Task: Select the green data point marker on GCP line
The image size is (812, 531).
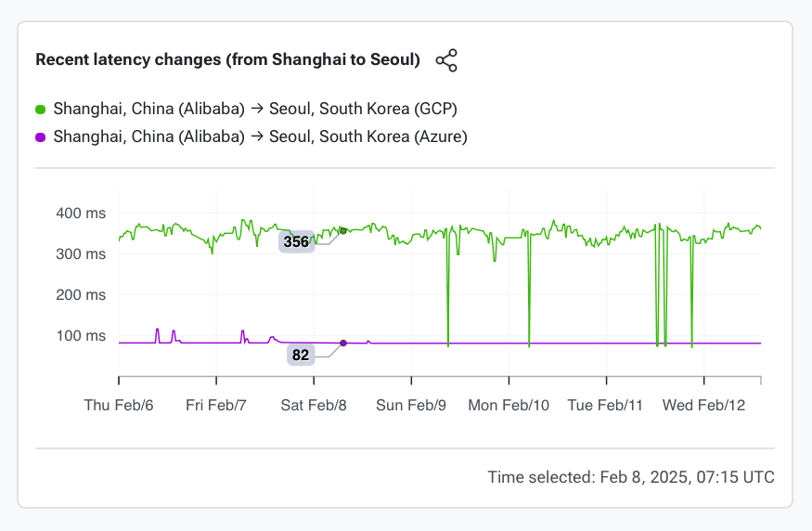Action: 343,230
